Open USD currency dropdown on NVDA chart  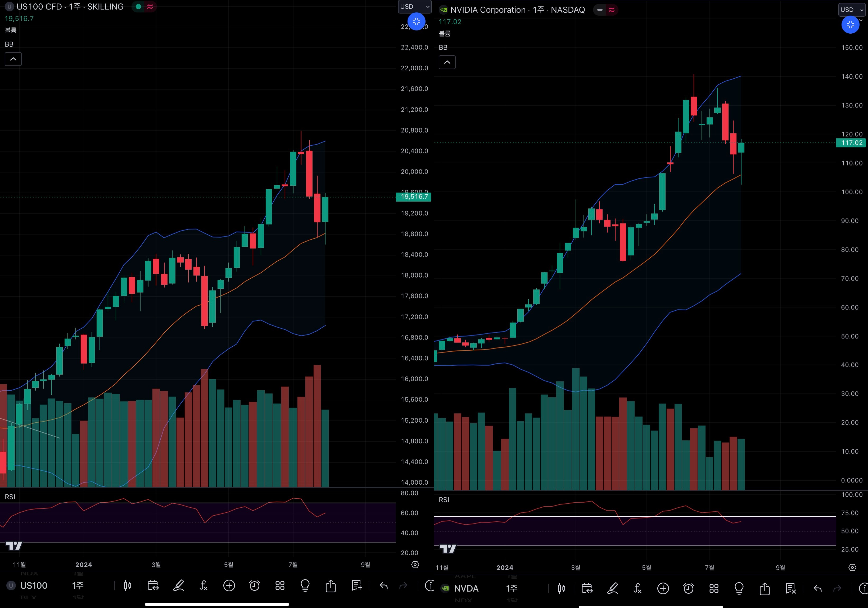tap(852, 10)
